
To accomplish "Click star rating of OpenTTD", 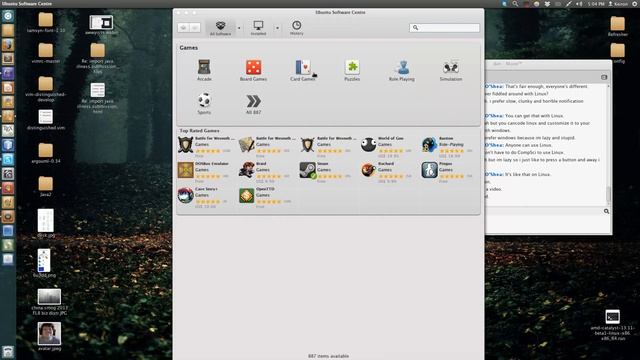I will pos(269,202).
